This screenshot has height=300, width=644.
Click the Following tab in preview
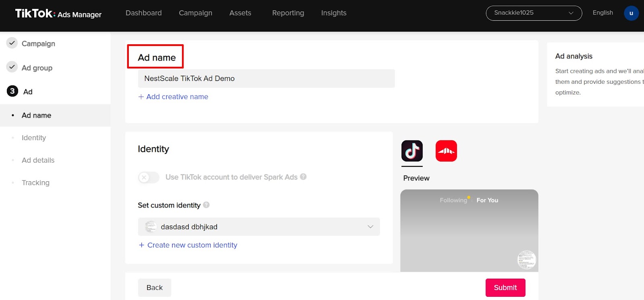[453, 200]
